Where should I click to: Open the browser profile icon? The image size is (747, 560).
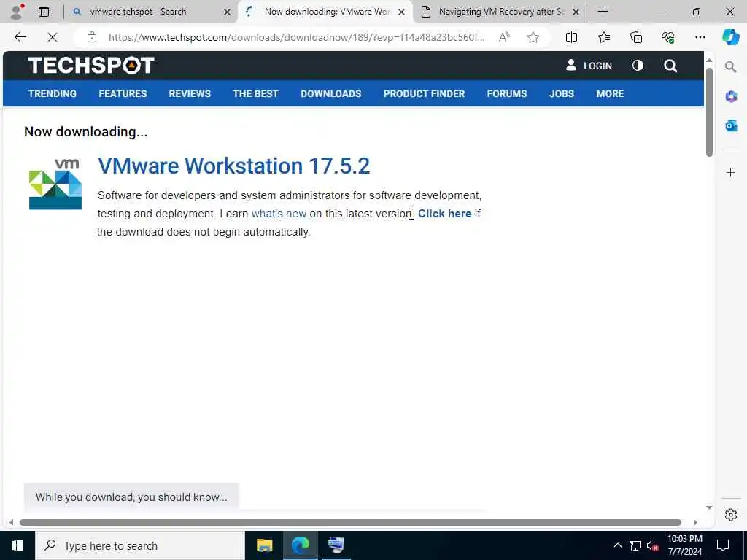pos(16,12)
